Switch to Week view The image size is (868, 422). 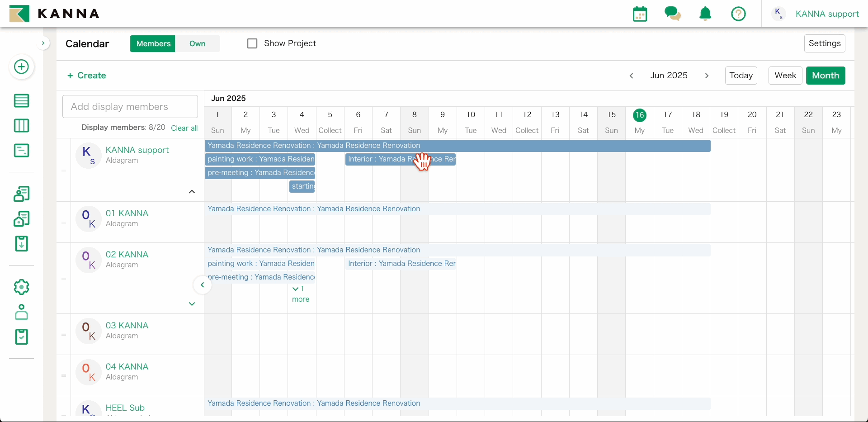click(x=785, y=76)
